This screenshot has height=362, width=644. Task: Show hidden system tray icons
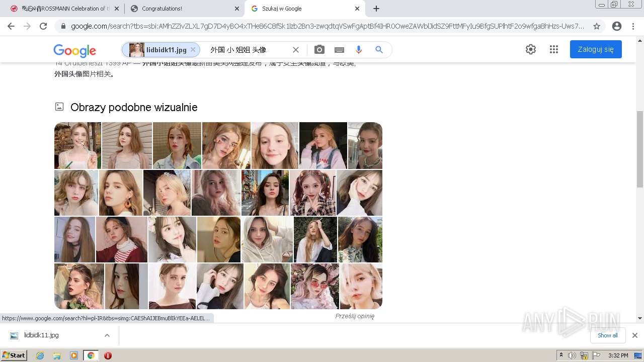click(561, 355)
